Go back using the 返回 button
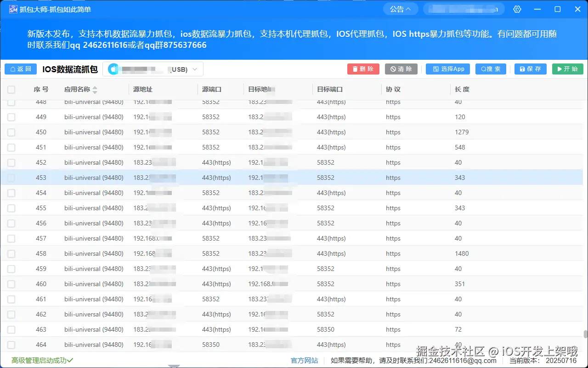The image size is (588, 368). [x=20, y=69]
